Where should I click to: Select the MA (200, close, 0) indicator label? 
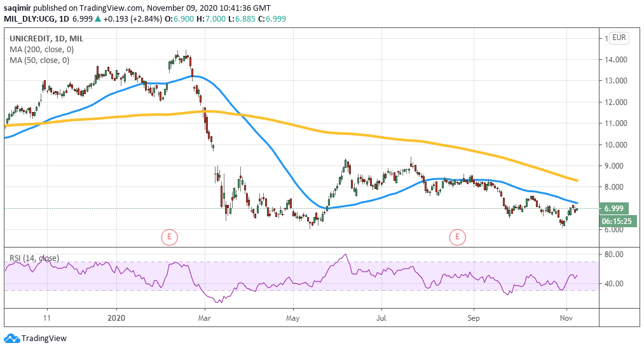(41, 50)
